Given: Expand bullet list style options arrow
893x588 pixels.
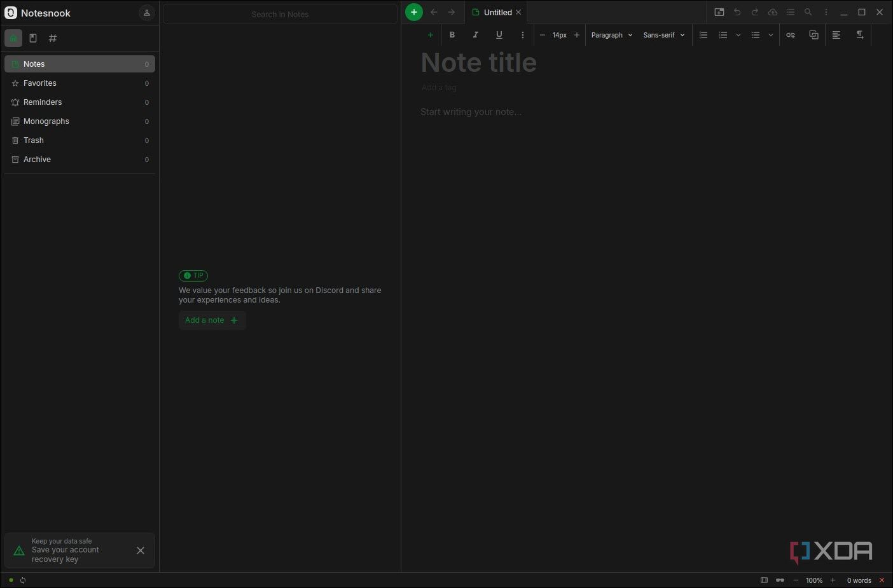Looking at the screenshot, I should tap(771, 35).
